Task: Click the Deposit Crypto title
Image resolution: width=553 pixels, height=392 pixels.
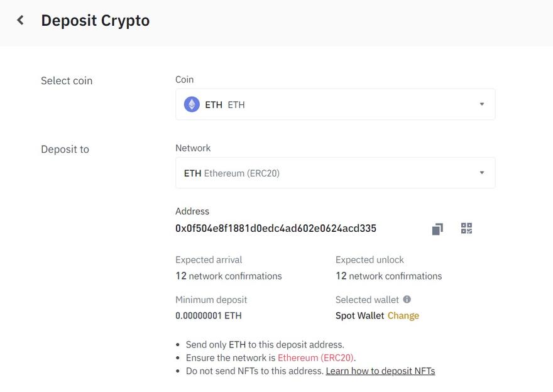Action: [x=95, y=20]
